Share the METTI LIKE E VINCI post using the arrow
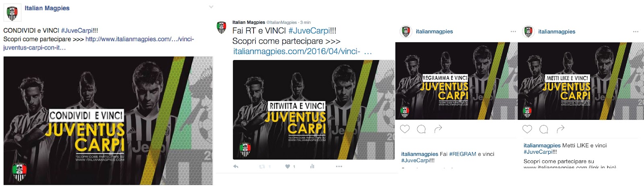The width and height of the screenshot is (644, 190). [x=560, y=129]
